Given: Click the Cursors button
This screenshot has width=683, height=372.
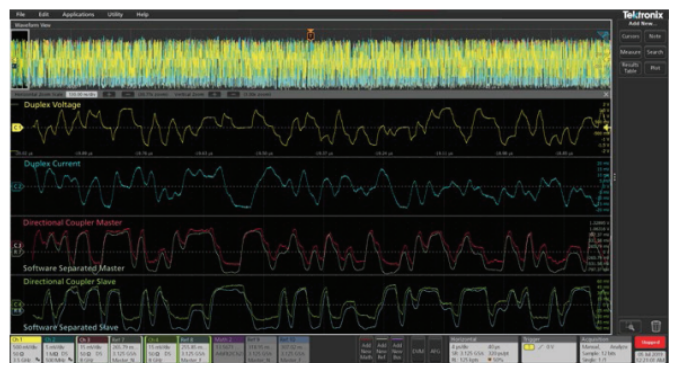Looking at the screenshot, I should click(630, 37).
